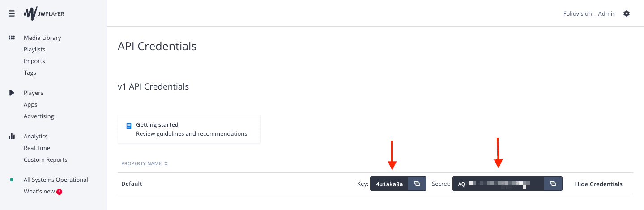This screenshot has width=644, height=210.
Task: Click the Getting started document icon
Action: click(x=129, y=126)
